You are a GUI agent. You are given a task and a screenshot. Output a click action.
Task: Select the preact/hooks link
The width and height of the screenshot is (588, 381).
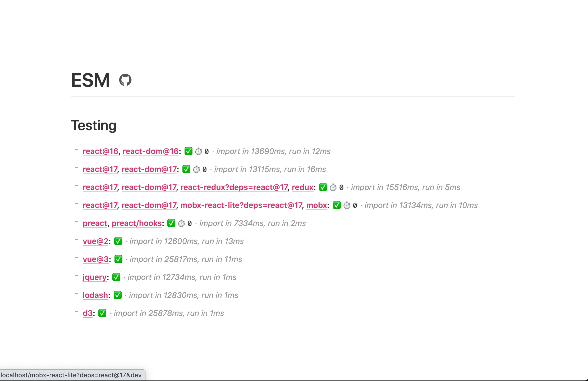(x=136, y=223)
